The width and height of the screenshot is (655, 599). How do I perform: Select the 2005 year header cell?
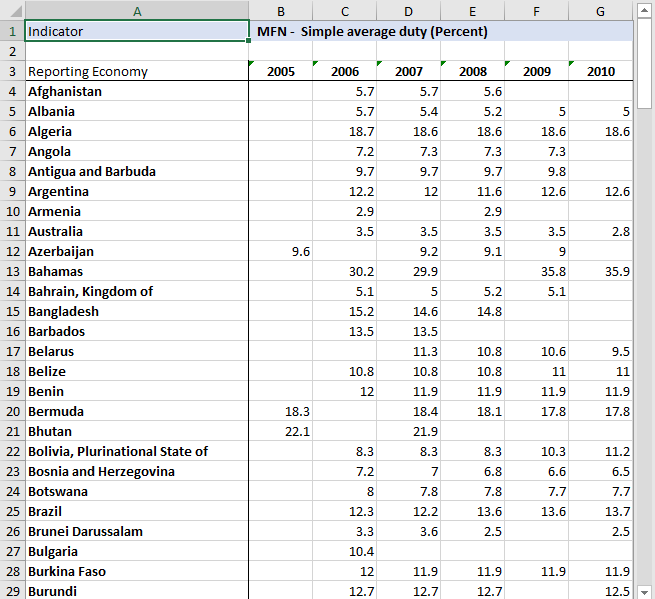pyautogui.click(x=281, y=71)
